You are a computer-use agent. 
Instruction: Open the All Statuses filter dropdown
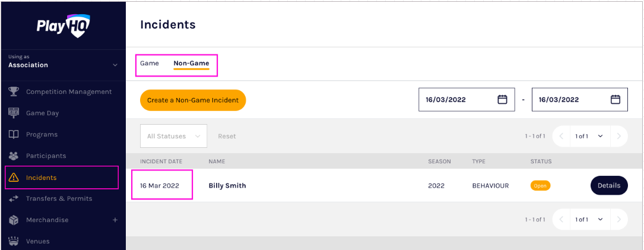coord(173,136)
